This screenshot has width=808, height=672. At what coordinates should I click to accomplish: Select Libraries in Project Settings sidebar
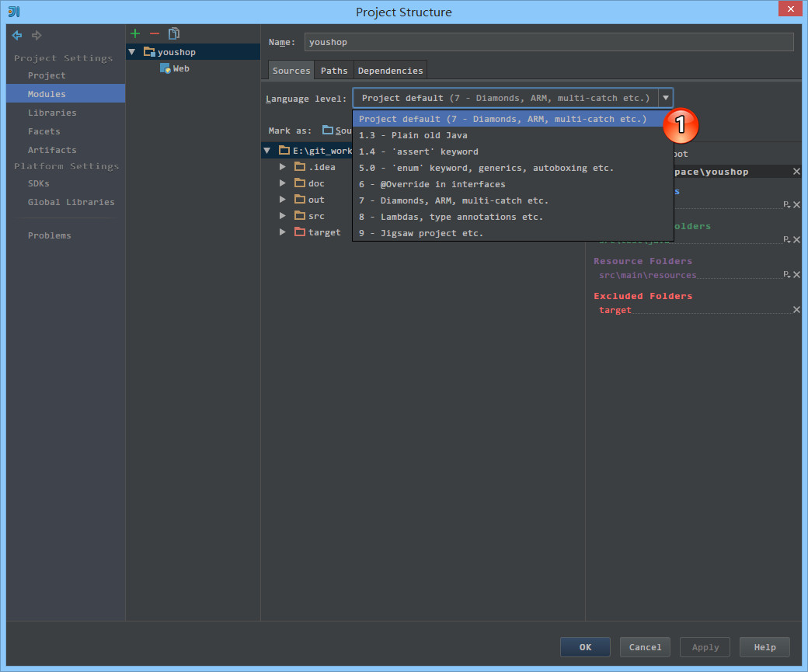52,113
